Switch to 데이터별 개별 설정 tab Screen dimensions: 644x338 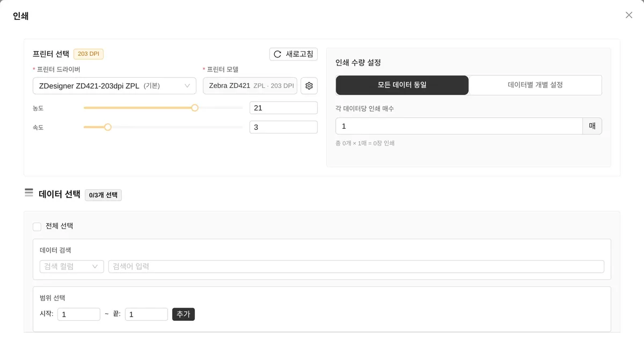(535, 85)
